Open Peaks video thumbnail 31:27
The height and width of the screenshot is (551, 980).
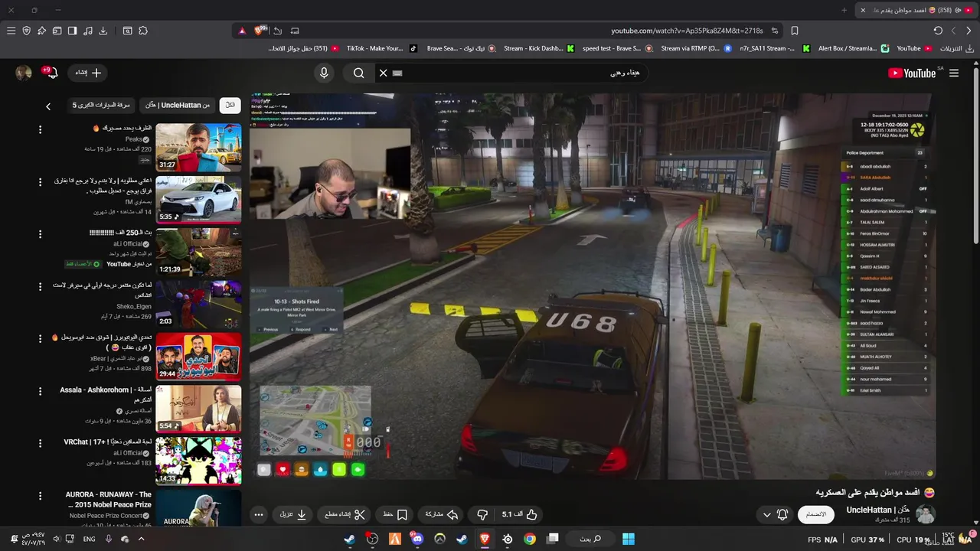point(198,148)
